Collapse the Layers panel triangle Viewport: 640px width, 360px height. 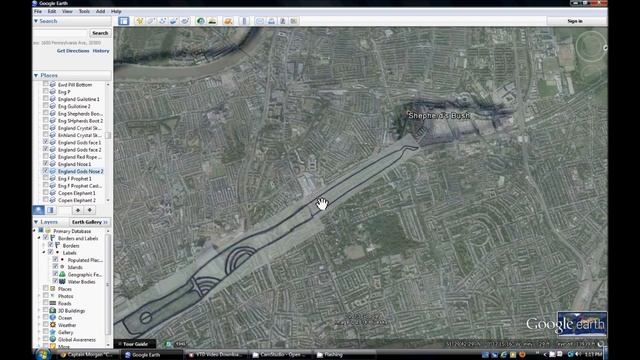pos(36,222)
